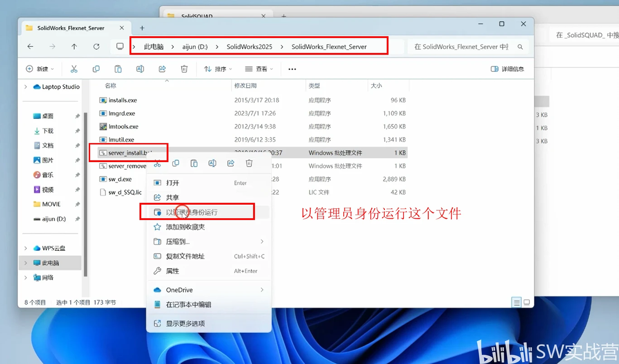The image size is (619, 364).
Task: Refresh the SolidWorks_Flexnet_Server folder
Action: [96, 47]
